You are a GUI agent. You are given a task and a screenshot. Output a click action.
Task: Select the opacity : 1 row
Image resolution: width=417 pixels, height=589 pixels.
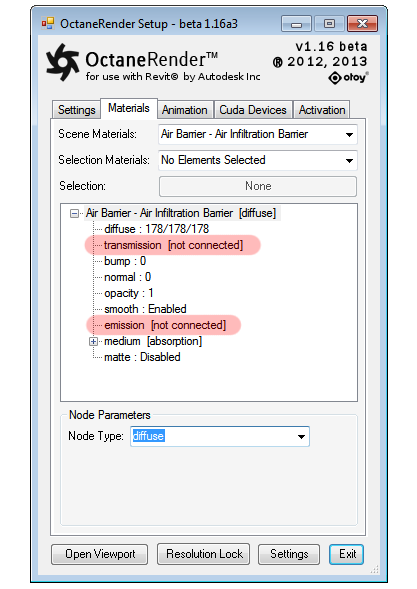pyautogui.click(x=128, y=293)
